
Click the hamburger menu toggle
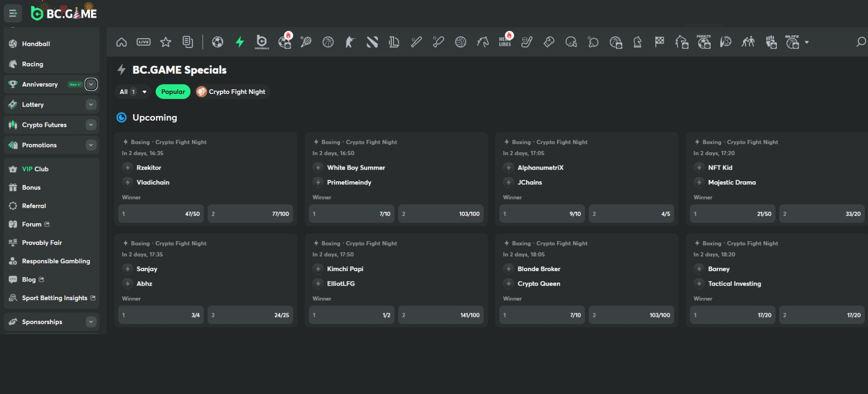(x=13, y=13)
